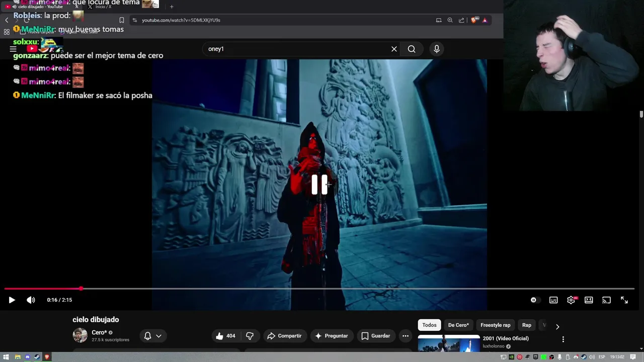Viewport: 644px width, 362px height.
Task: Click the taskbar clock showing 19:13:02
Action: click(617, 357)
